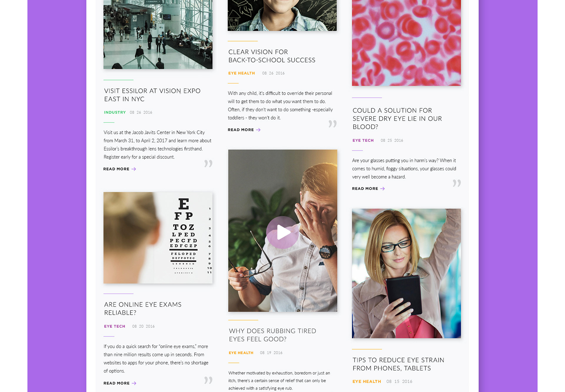Click the arrow icon under online eye exams article
The height and width of the screenshot is (392, 565).
(x=134, y=383)
